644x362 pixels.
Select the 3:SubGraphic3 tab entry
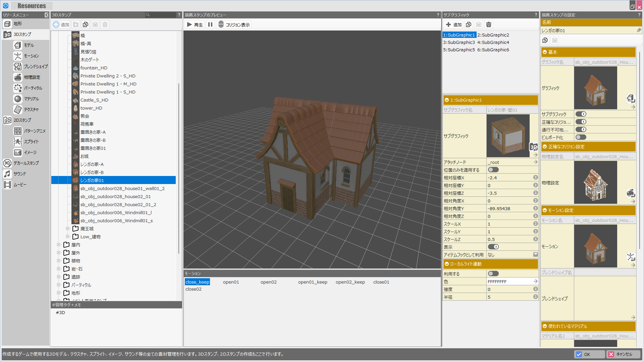pyautogui.click(x=459, y=42)
